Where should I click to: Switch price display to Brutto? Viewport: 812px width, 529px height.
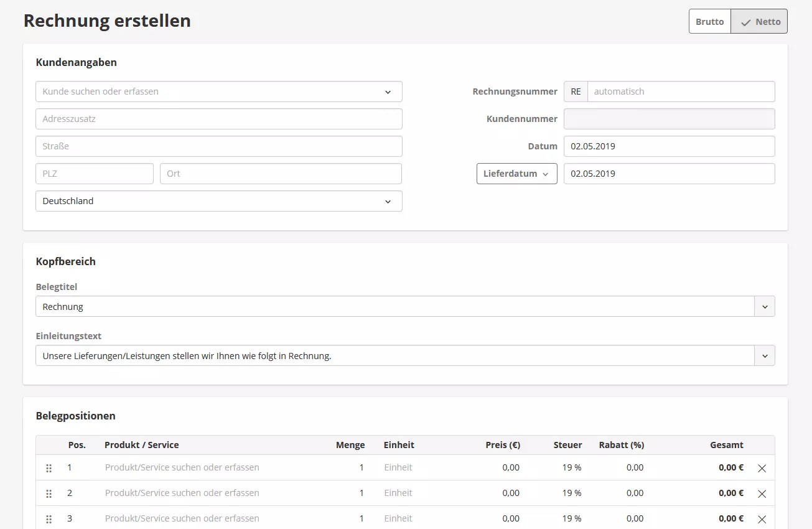pos(709,21)
